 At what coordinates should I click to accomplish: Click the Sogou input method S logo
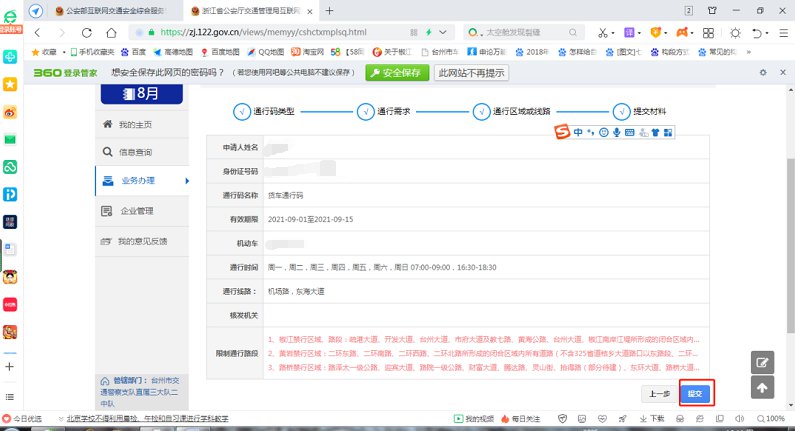(563, 133)
